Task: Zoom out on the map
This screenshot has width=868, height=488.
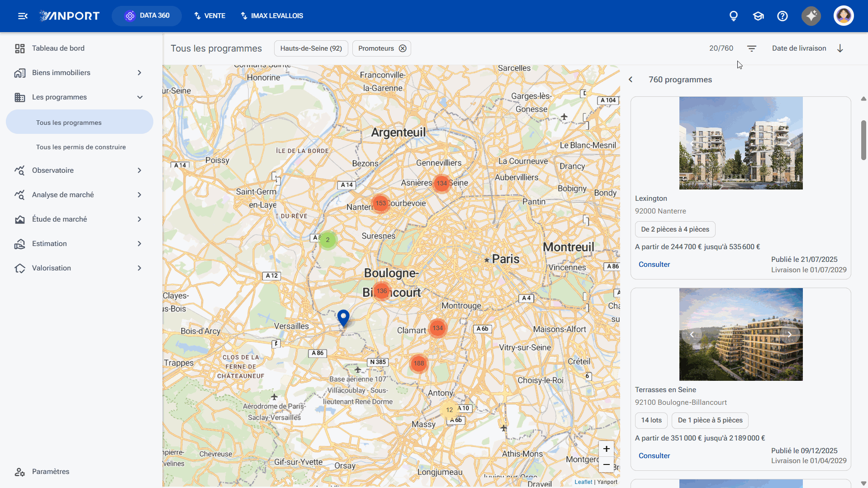Action: coord(606,464)
